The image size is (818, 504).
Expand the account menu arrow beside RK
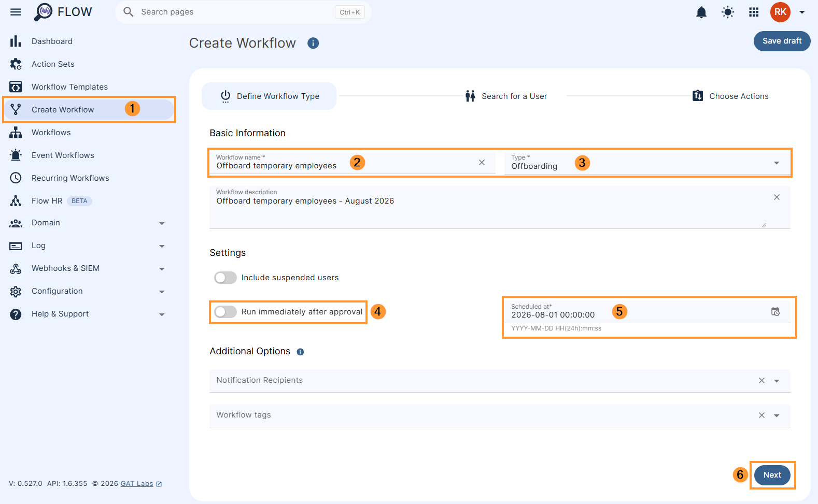(802, 12)
